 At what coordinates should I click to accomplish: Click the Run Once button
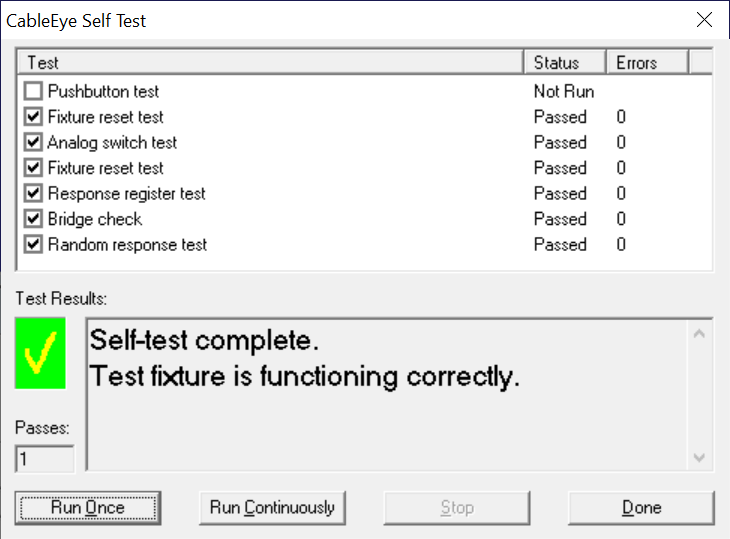click(x=88, y=508)
